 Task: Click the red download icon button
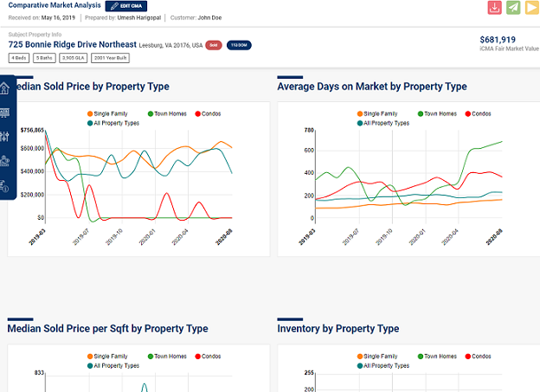[494, 8]
